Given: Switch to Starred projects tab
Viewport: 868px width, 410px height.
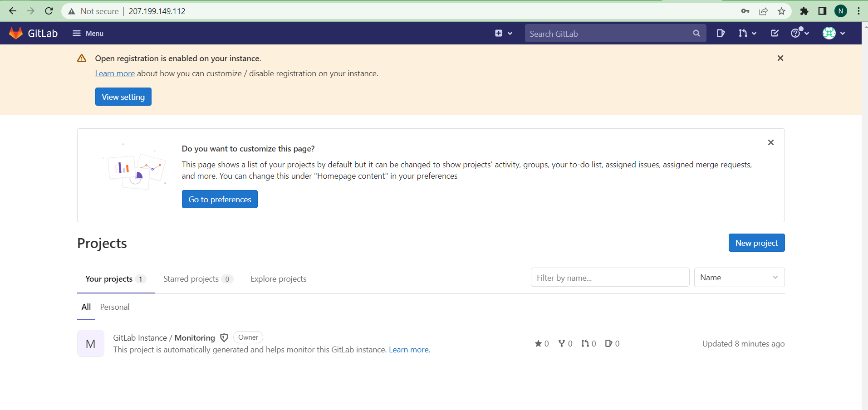Looking at the screenshot, I should point(198,279).
